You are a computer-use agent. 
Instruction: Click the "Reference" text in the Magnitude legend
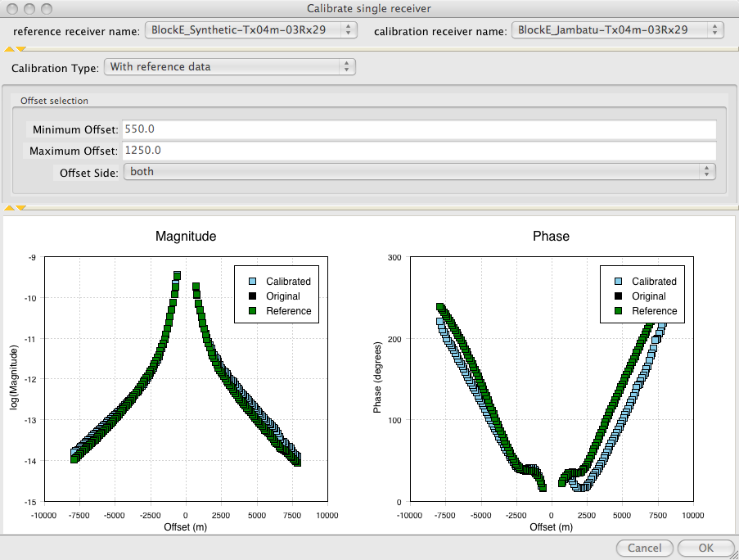[x=288, y=310]
